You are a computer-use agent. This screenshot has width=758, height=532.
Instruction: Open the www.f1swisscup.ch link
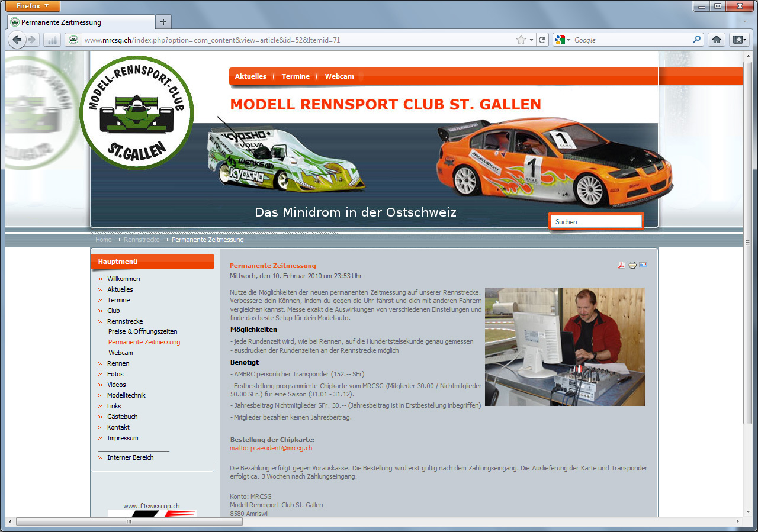(x=152, y=506)
